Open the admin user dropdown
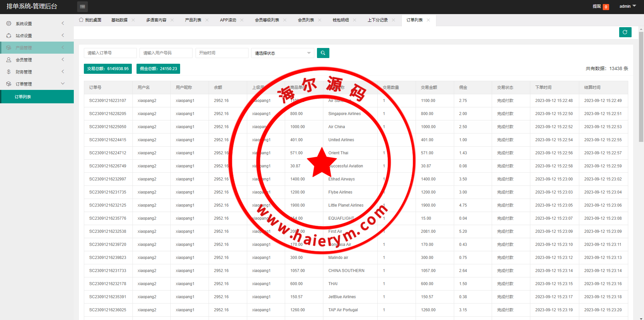The height and width of the screenshot is (320, 644). 627,6
